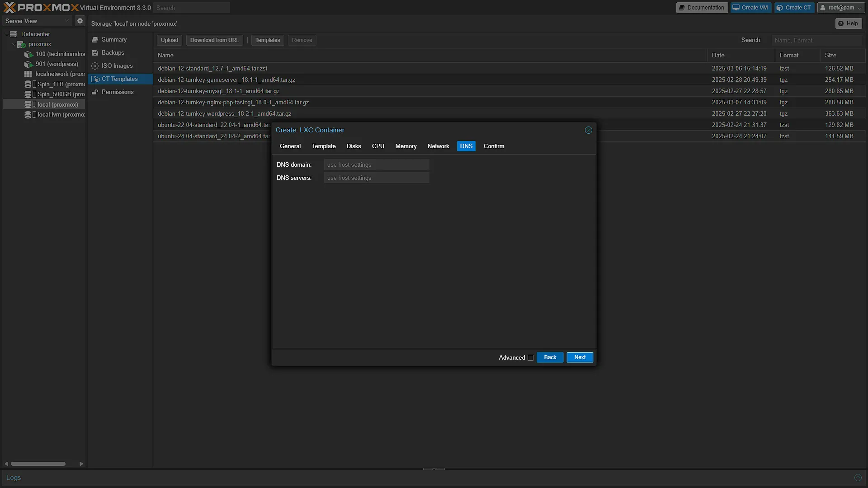
Task: Click the ISO Images disc icon
Action: [x=95, y=66]
